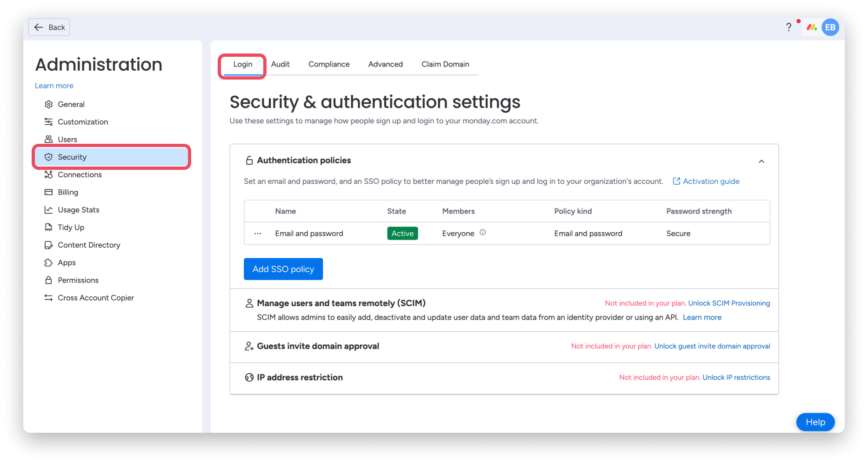
Task: Expand the IP address restriction section
Action: pyautogui.click(x=300, y=377)
